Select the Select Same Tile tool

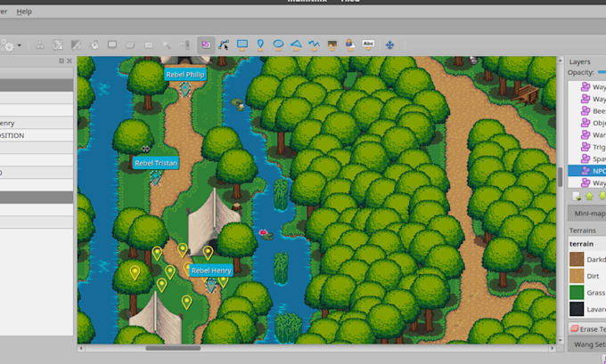coord(185,45)
